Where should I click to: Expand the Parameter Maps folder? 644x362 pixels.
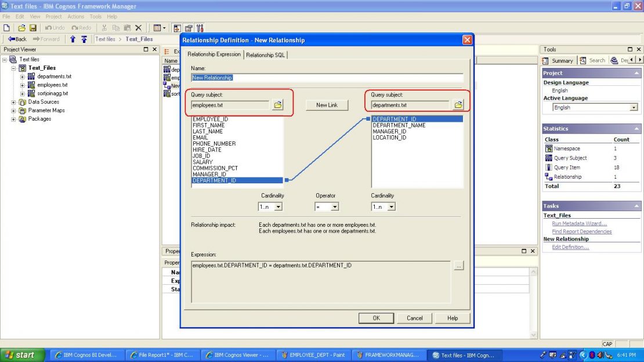point(13,111)
